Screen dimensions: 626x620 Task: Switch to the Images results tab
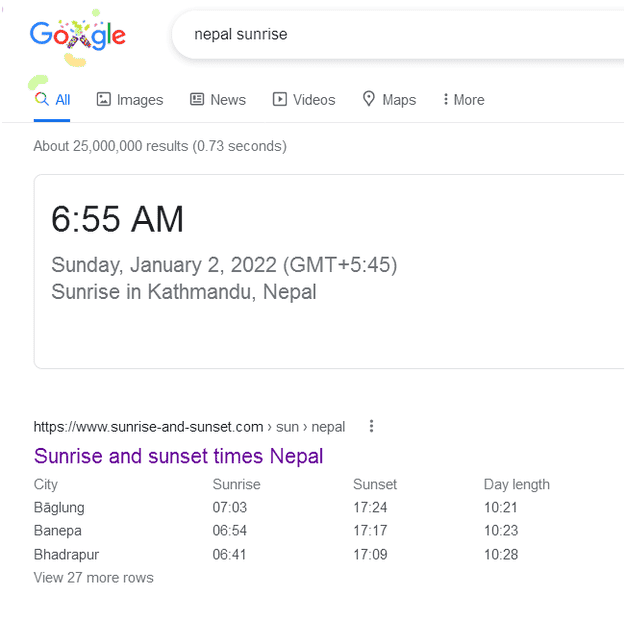140,100
